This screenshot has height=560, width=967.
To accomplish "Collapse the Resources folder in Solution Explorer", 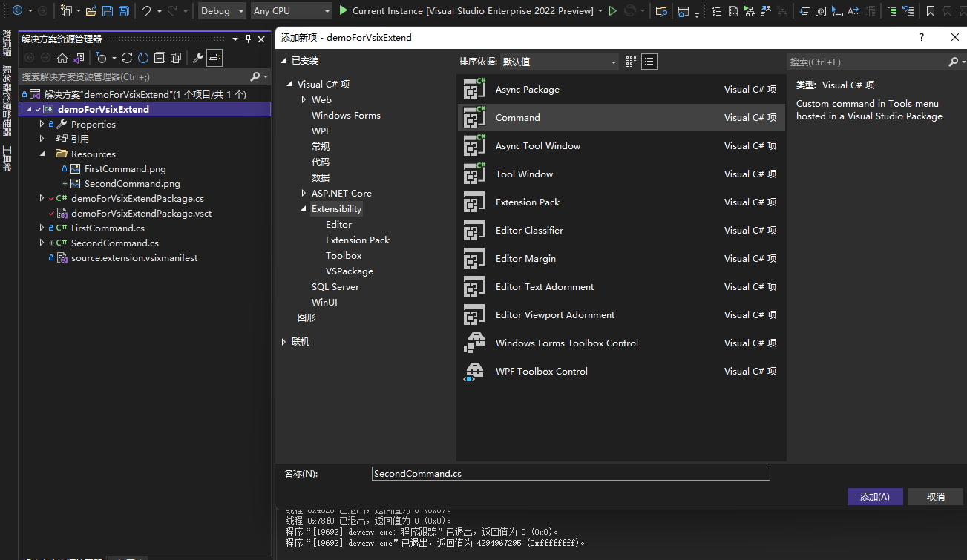I will tap(42, 154).
